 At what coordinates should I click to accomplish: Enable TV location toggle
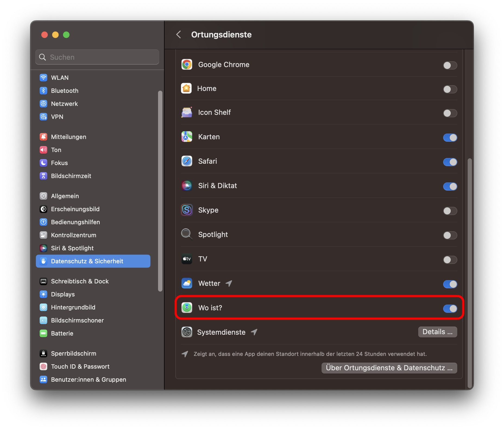tap(450, 260)
